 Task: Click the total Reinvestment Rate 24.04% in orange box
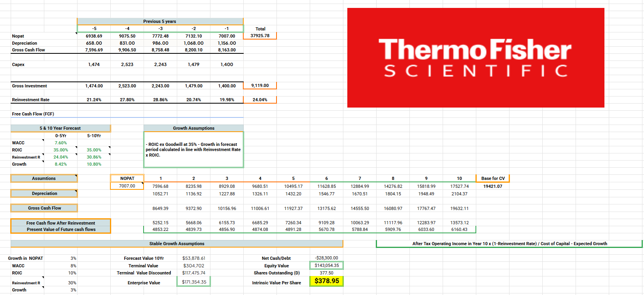(x=260, y=100)
